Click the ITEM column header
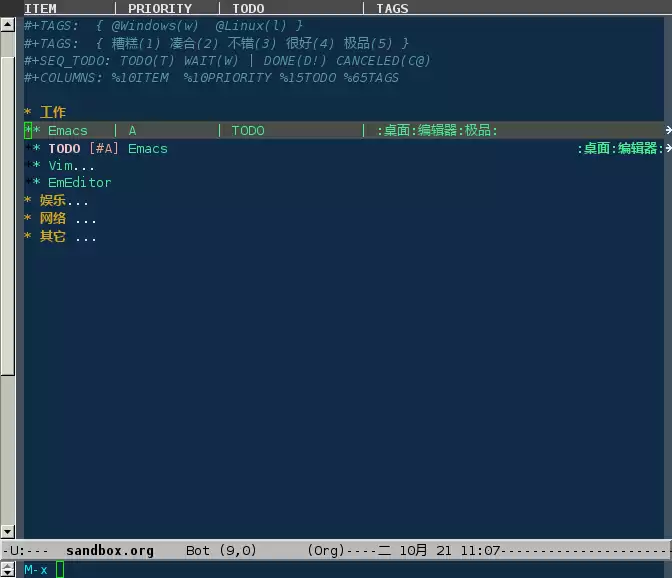This screenshot has height=578, width=672. click(x=40, y=8)
